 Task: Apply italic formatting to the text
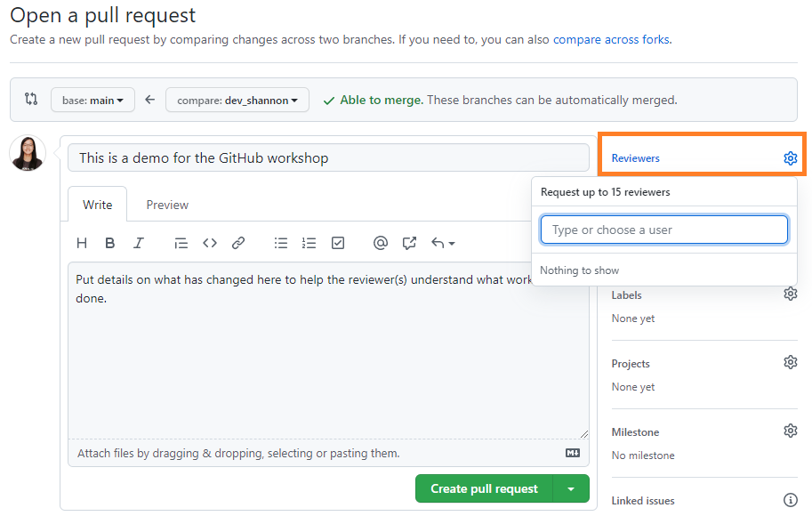click(139, 243)
